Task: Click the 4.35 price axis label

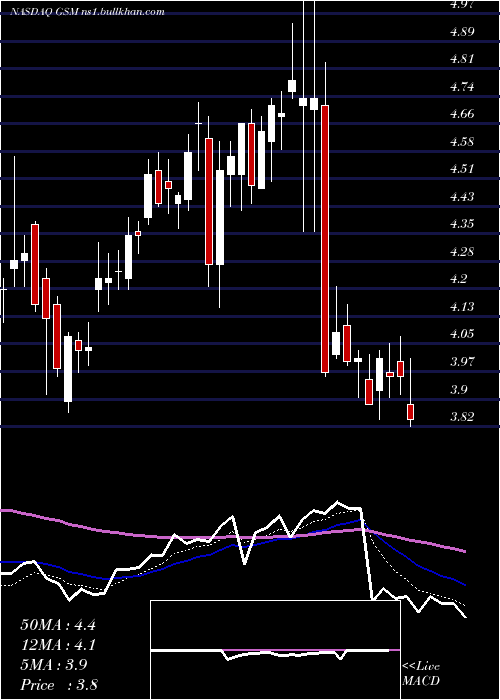Action: pos(462,224)
